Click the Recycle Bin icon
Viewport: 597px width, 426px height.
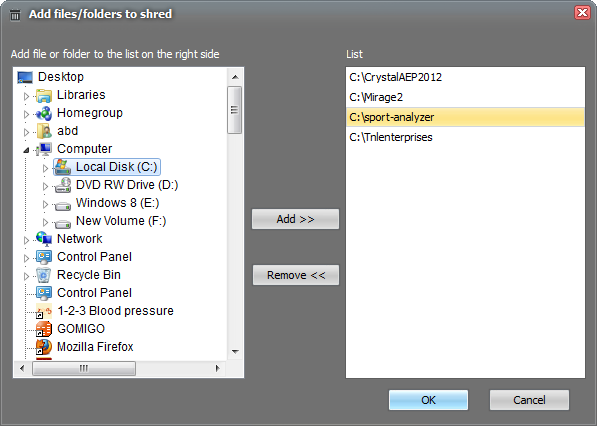44,275
